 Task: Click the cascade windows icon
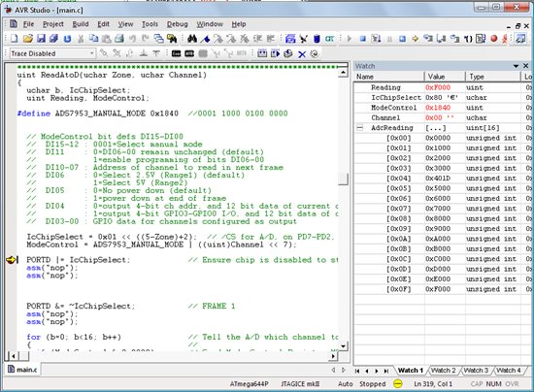click(x=158, y=39)
